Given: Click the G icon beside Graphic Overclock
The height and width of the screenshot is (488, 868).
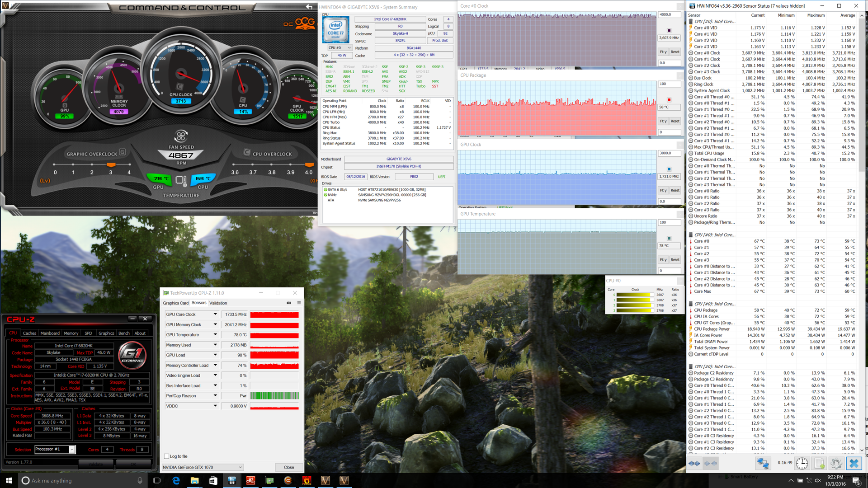Looking at the screenshot, I should (122, 152).
